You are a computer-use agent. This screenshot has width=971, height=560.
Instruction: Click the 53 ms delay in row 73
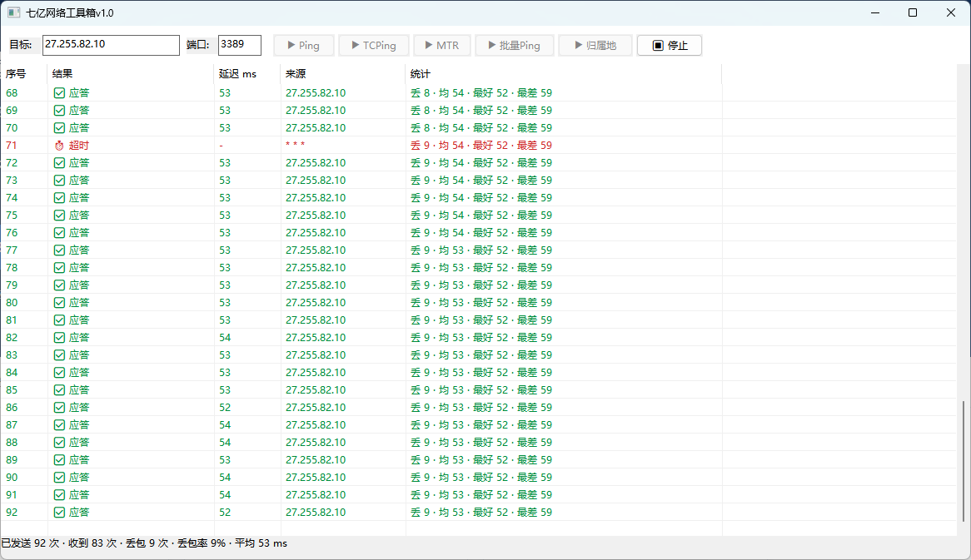point(225,180)
